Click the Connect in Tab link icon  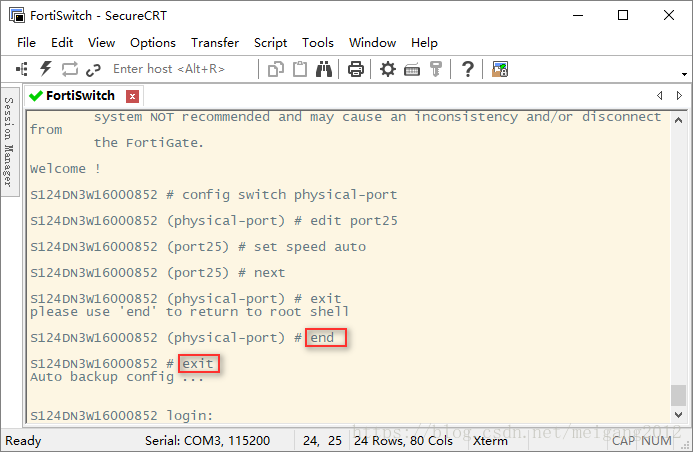point(93,69)
